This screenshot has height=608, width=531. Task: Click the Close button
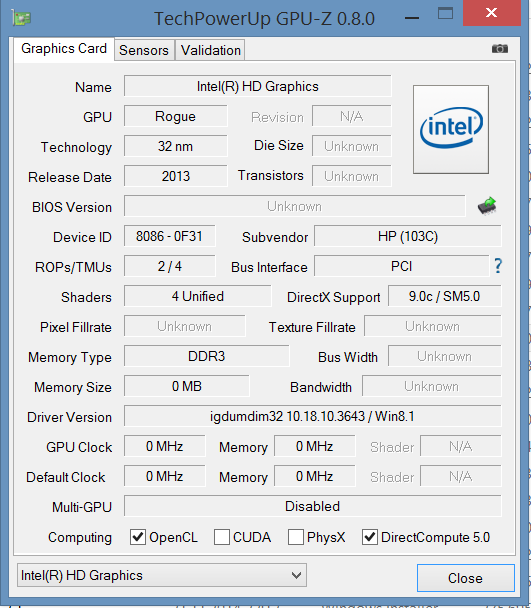tap(465, 578)
